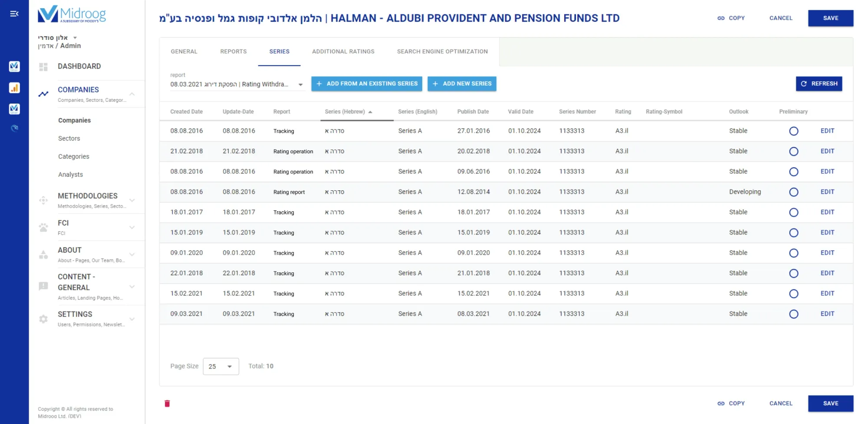This screenshot has width=868, height=424.
Task: Click Add New Series button
Action: click(x=462, y=84)
